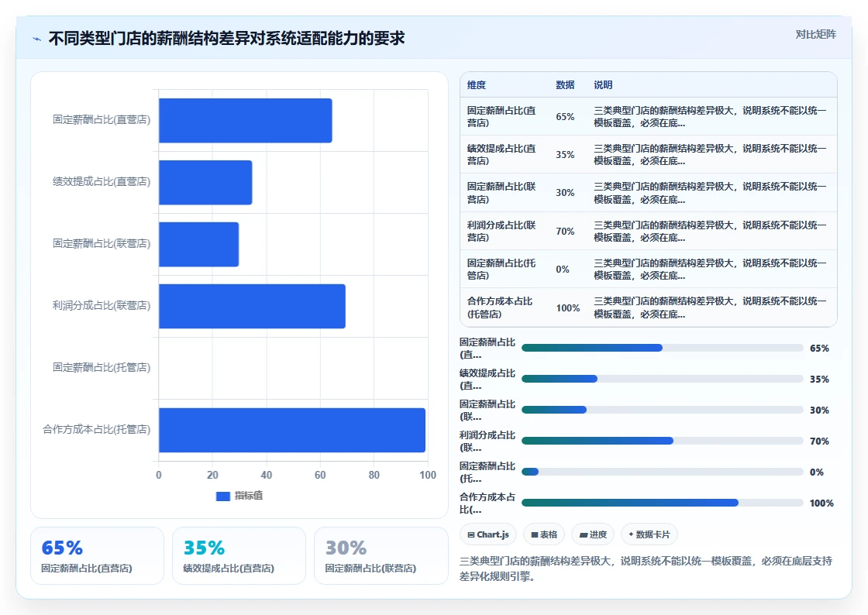The width and height of the screenshot is (868, 615).
Task: Click x-axis tick label 60
Action: (320, 475)
